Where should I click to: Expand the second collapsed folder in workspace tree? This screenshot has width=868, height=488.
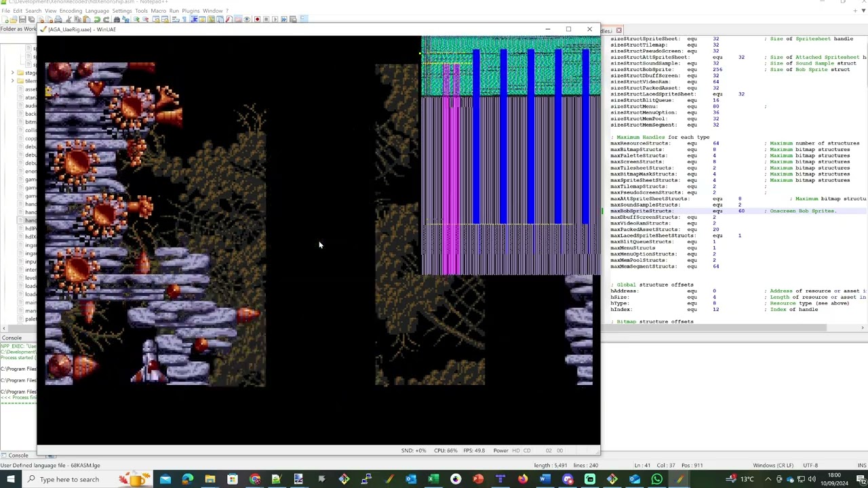(12, 81)
